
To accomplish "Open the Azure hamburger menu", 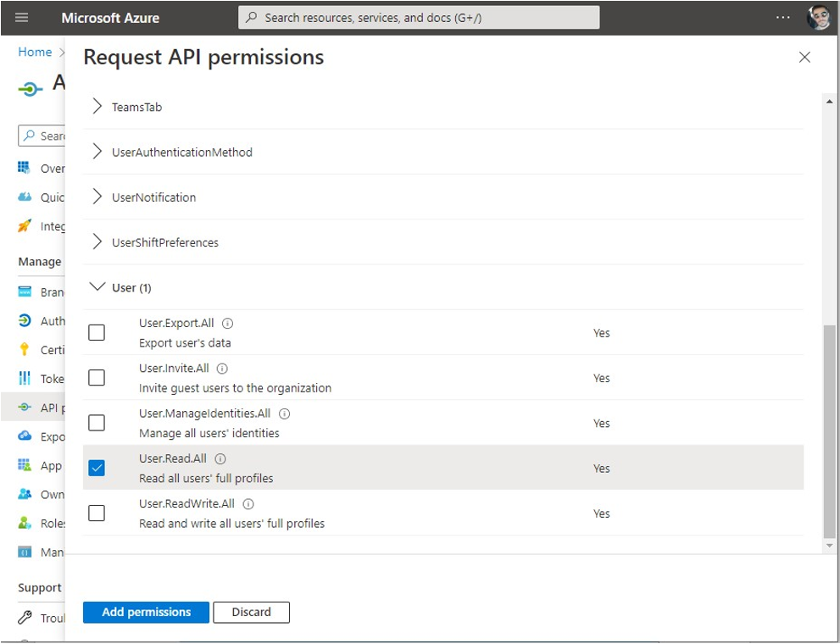I will tap(21, 17).
